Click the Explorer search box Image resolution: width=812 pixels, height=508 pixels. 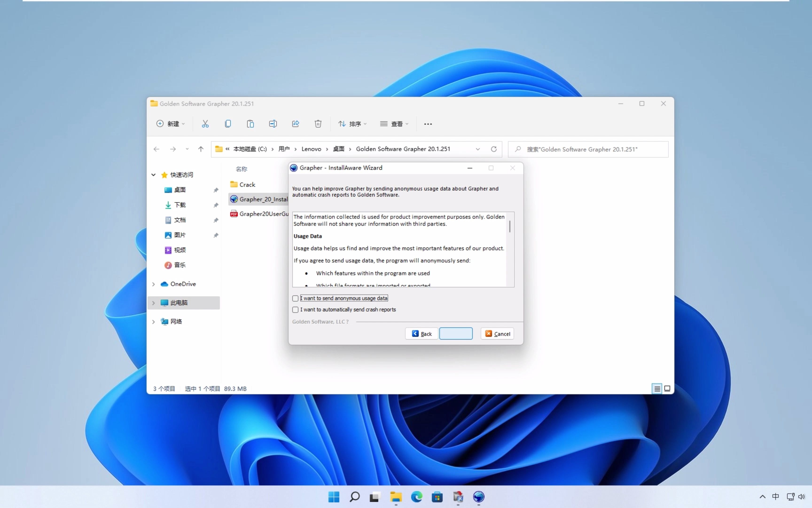click(588, 149)
